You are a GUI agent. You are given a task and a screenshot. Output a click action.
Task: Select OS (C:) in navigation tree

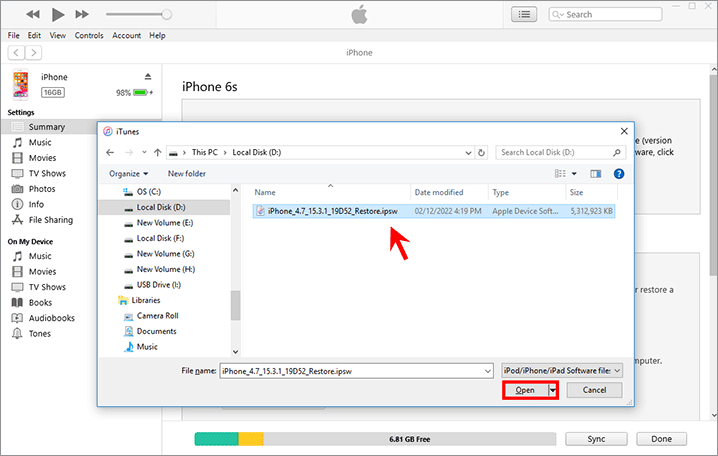(x=149, y=192)
